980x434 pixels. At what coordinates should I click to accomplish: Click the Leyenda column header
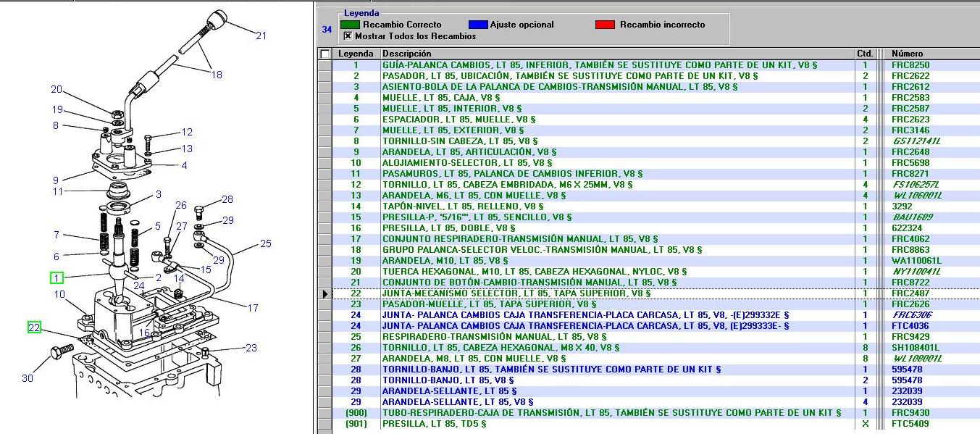tap(356, 54)
